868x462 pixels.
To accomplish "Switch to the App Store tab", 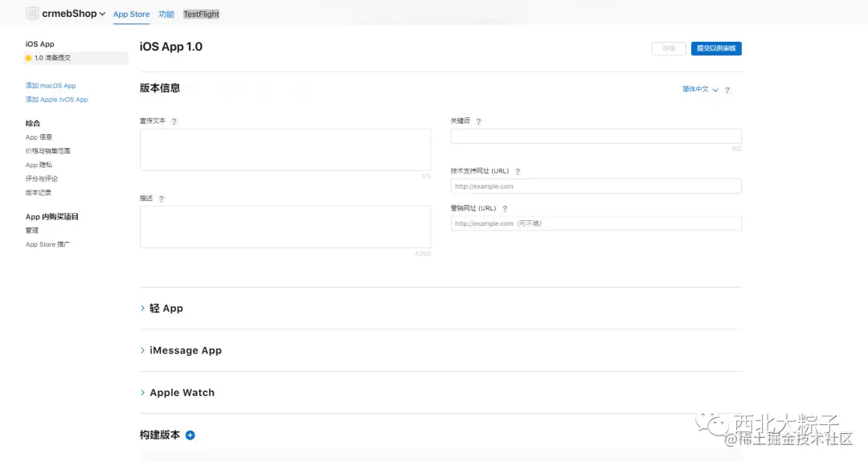I will pyautogui.click(x=131, y=14).
